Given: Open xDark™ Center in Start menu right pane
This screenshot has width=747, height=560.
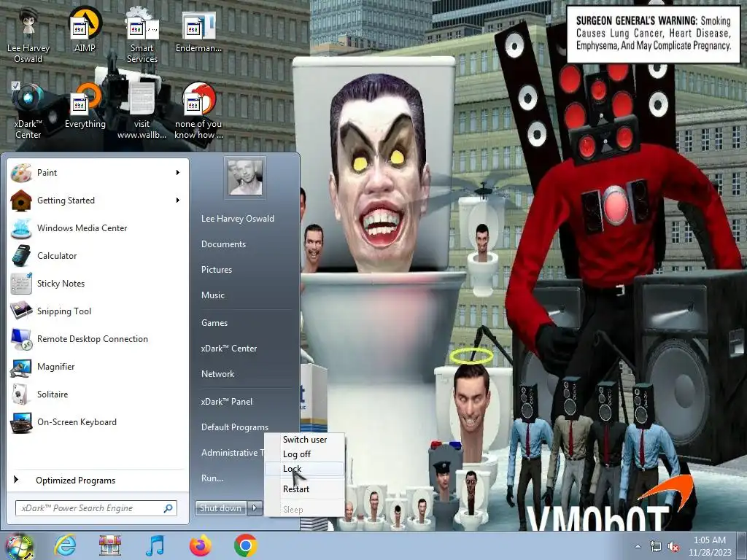Looking at the screenshot, I should 229,349.
